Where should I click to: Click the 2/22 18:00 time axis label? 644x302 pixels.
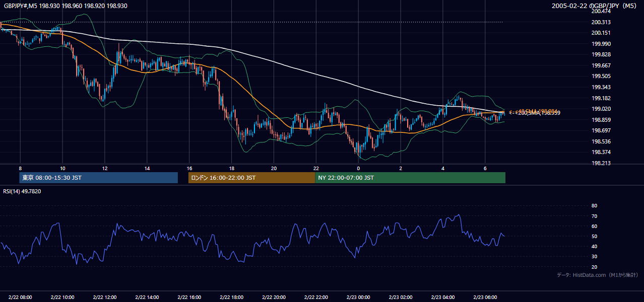[232, 297]
